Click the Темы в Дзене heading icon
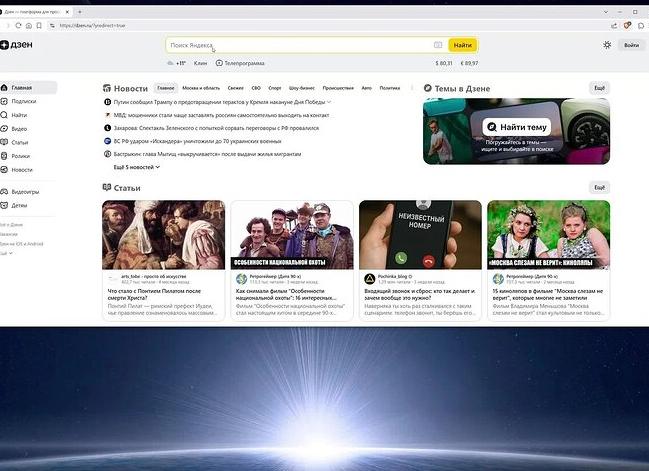The width and height of the screenshot is (649, 471). [428, 88]
